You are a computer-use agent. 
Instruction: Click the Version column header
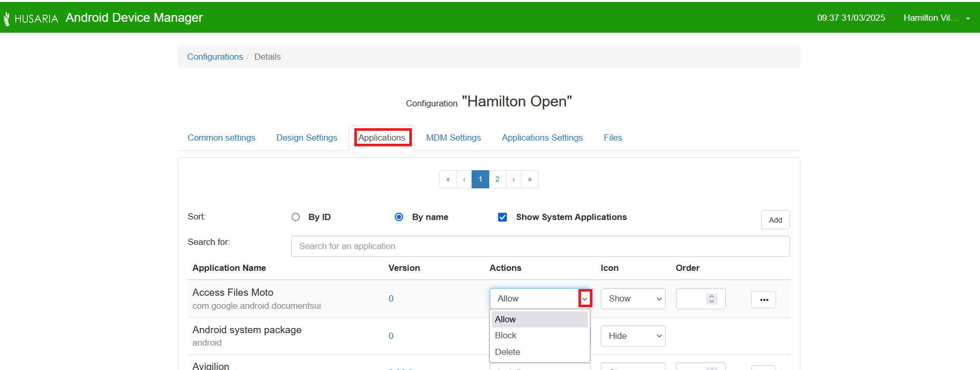click(x=404, y=268)
